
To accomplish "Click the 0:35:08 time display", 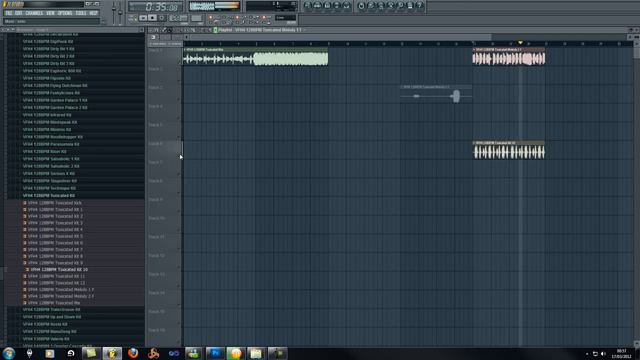I will click(156, 7).
